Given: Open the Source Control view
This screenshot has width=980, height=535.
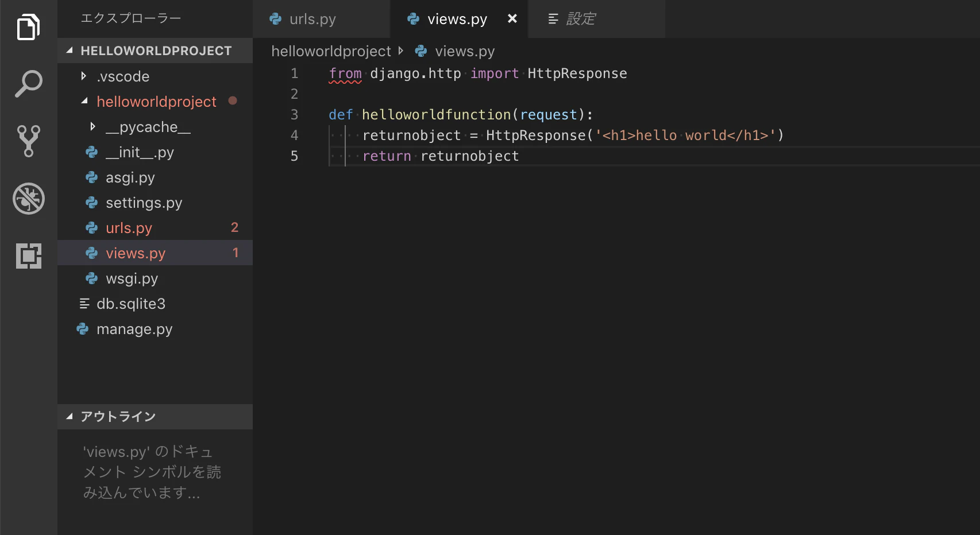Looking at the screenshot, I should pos(28,141).
